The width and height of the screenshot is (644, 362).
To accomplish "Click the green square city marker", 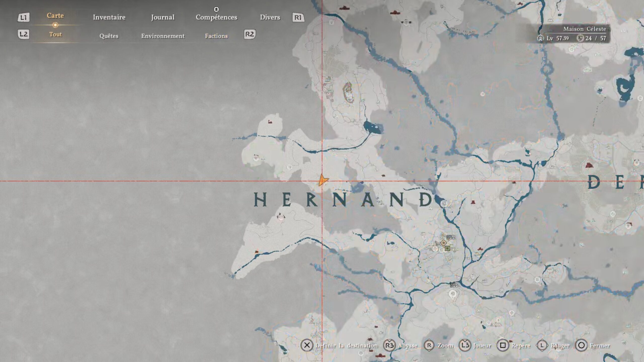I will click(x=447, y=248).
